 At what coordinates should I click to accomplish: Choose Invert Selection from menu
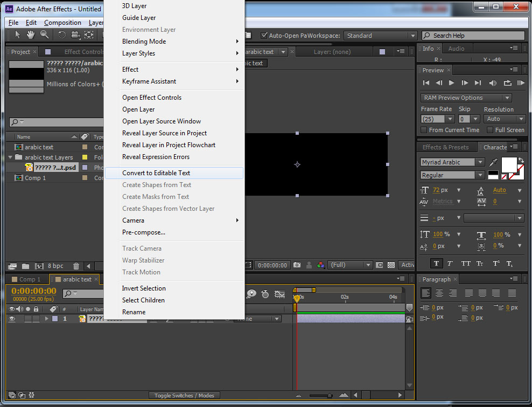click(174, 288)
